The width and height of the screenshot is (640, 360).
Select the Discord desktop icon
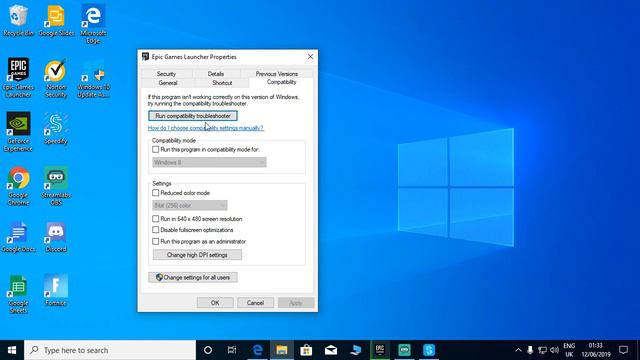coord(56,237)
